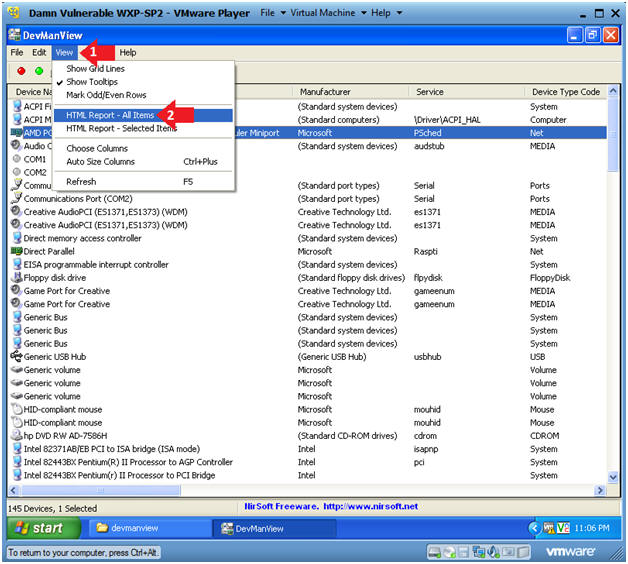Click the horizontal scrollbar thumb

click(101, 490)
